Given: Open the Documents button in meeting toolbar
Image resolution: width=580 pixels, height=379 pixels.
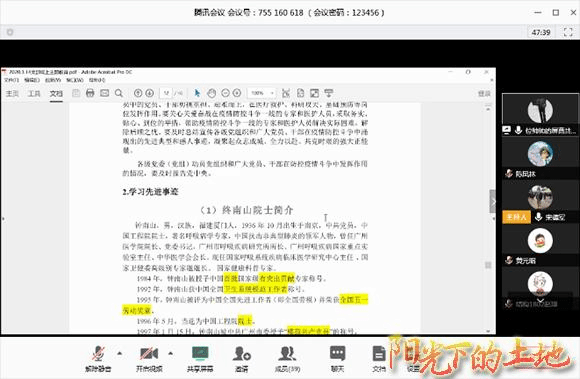Looking at the screenshot, I should tap(379, 359).
